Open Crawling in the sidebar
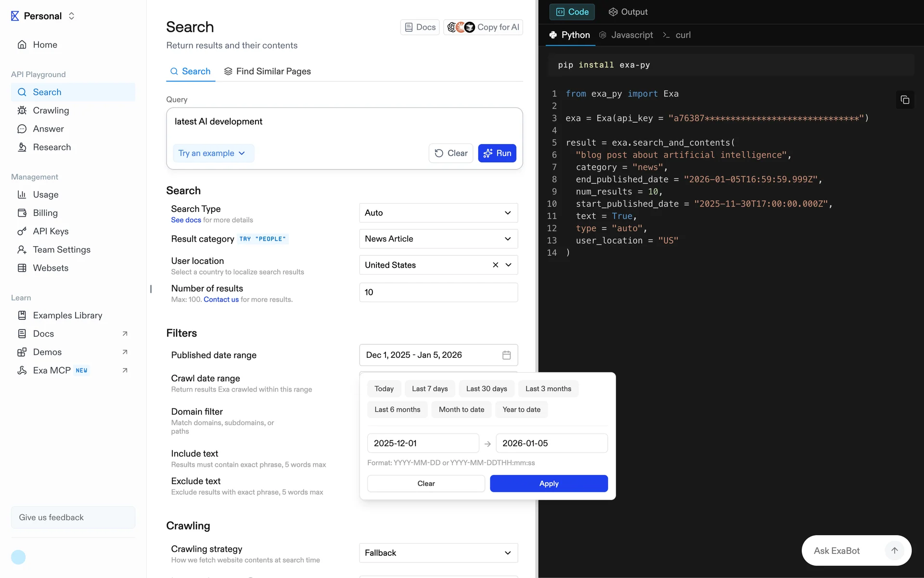924x578 pixels. [x=51, y=110]
